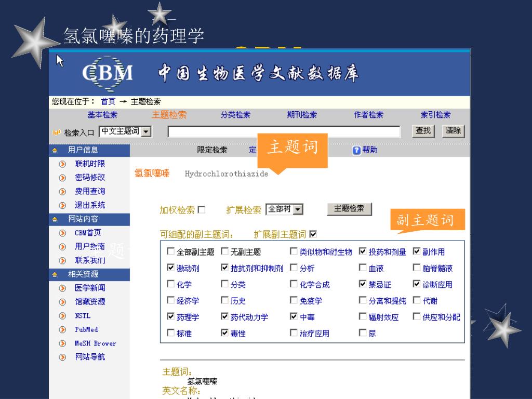Screen dimensions: 532x399
Task: Switch to the 索引检索 tab
Action: [x=436, y=115]
